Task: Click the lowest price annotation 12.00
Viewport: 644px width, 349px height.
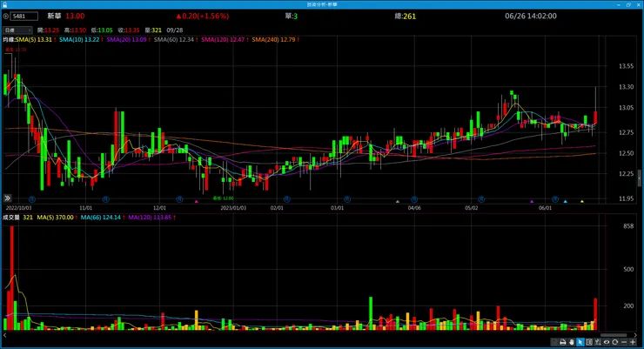Action: [224, 198]
